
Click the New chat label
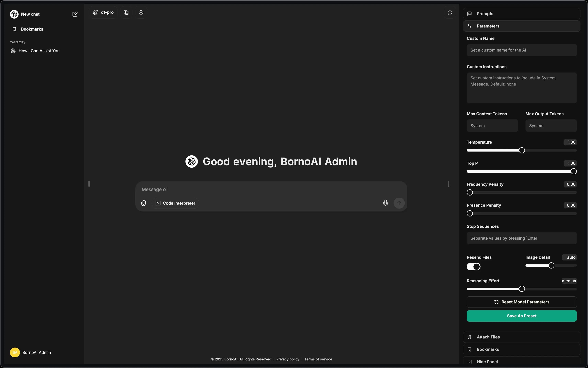pyautogui.click(x=30, y=14)
